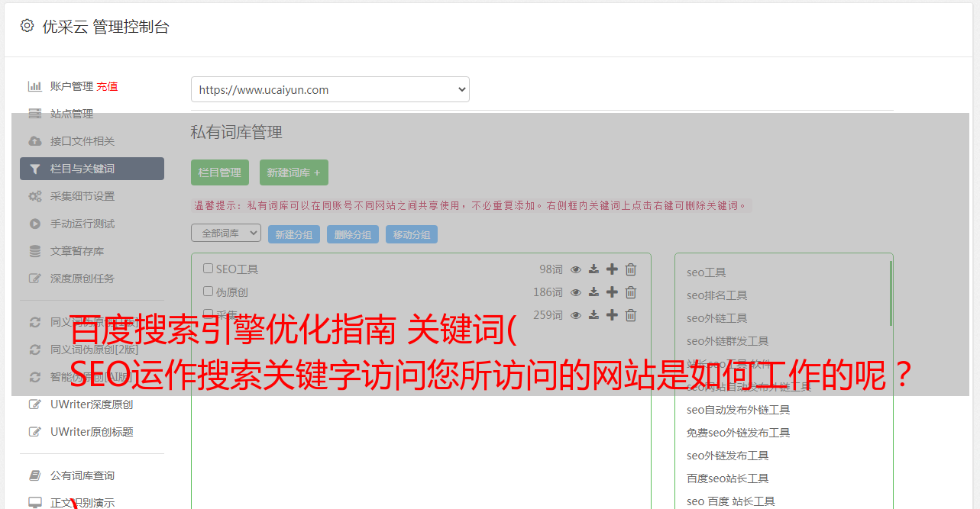This screenshot has height=509, width=980.
Task: Click the 删除分组 button
Action: coord(353,234)
